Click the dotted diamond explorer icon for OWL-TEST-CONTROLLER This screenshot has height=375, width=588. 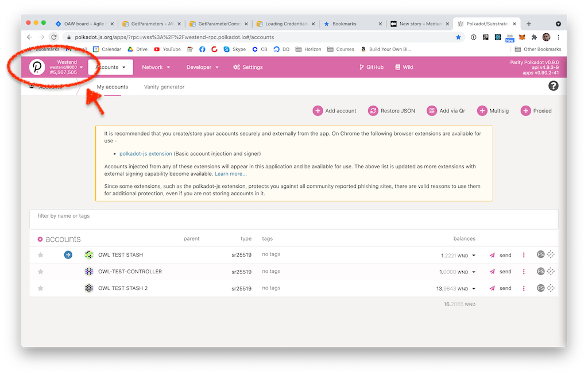[551, 271]
